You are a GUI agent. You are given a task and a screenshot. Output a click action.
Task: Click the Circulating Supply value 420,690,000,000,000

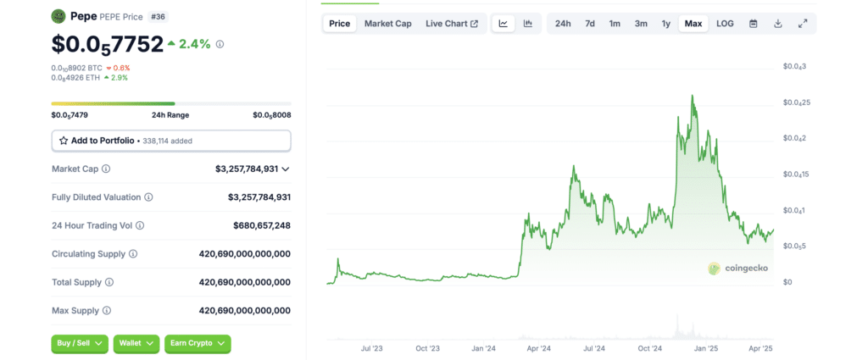point(245,254)
